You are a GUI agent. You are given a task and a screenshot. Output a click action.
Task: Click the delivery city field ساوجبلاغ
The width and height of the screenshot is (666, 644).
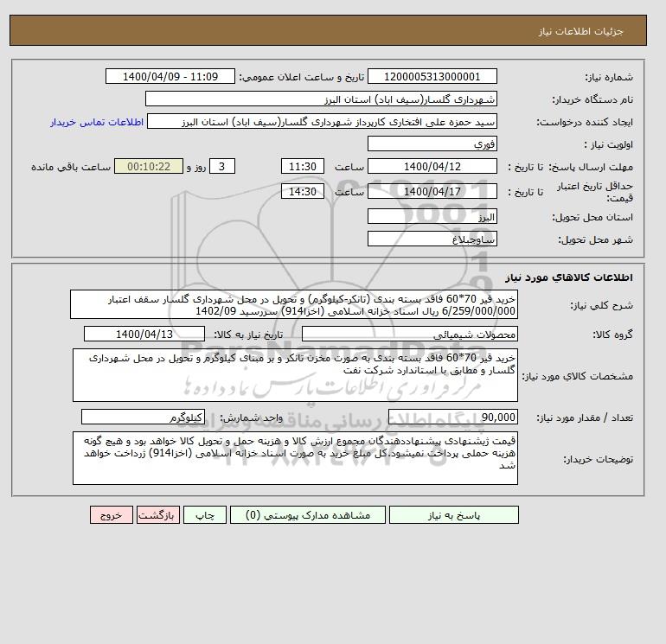coord(432,239)
